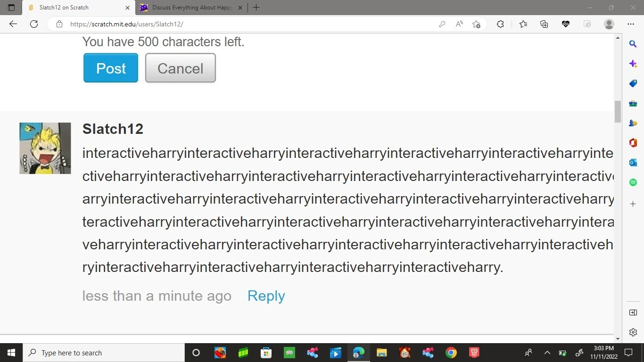Open the Shopping sidebar tool
Viewport: 644px width, 362px height.
(x=633, y=83)
